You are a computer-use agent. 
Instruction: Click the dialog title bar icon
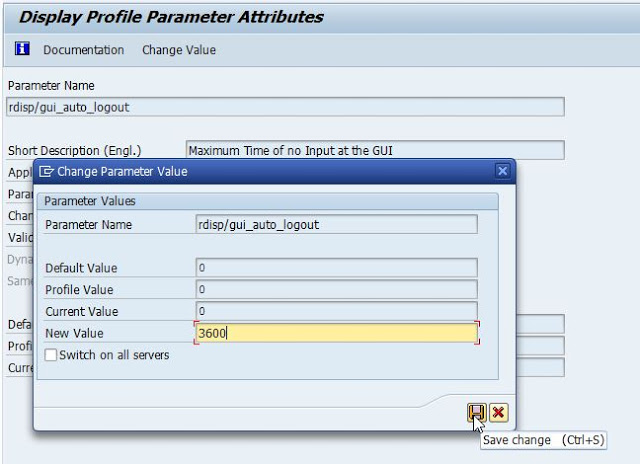point(46,171)
